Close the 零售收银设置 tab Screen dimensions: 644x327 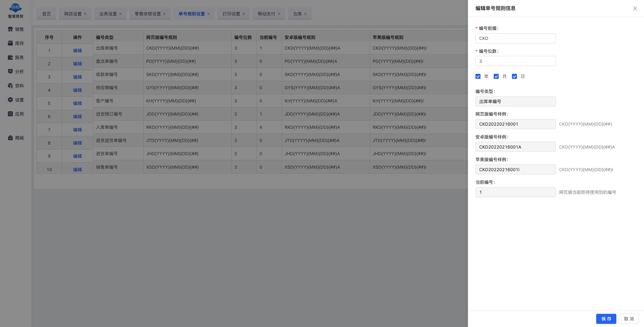[x=164, y=14]
